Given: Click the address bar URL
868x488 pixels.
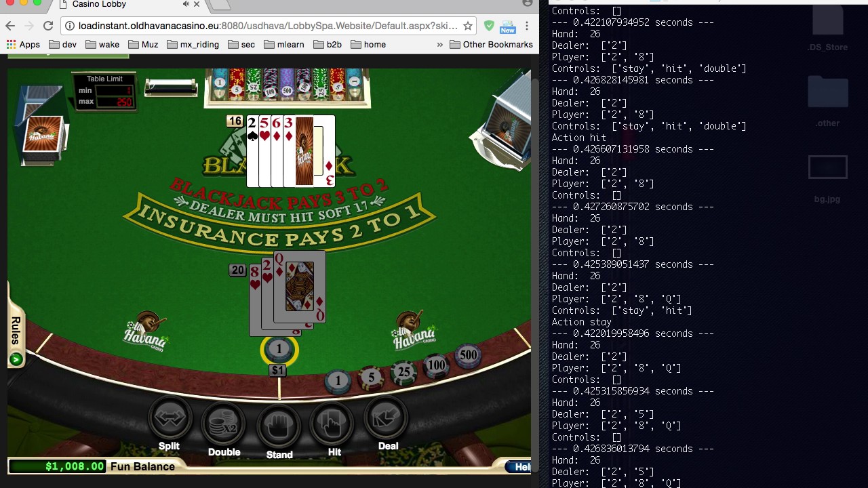Looking at the screenshot, I should (268, 26).
